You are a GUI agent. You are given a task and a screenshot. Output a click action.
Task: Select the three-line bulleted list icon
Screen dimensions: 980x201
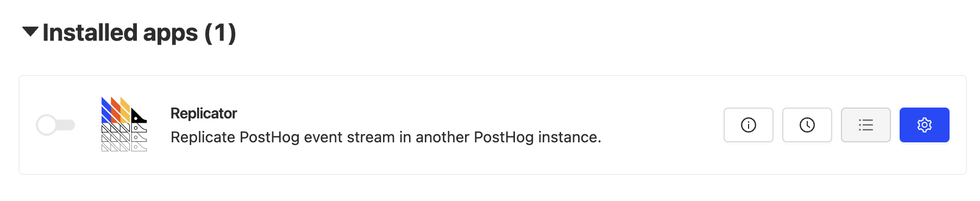coord(865,125)
